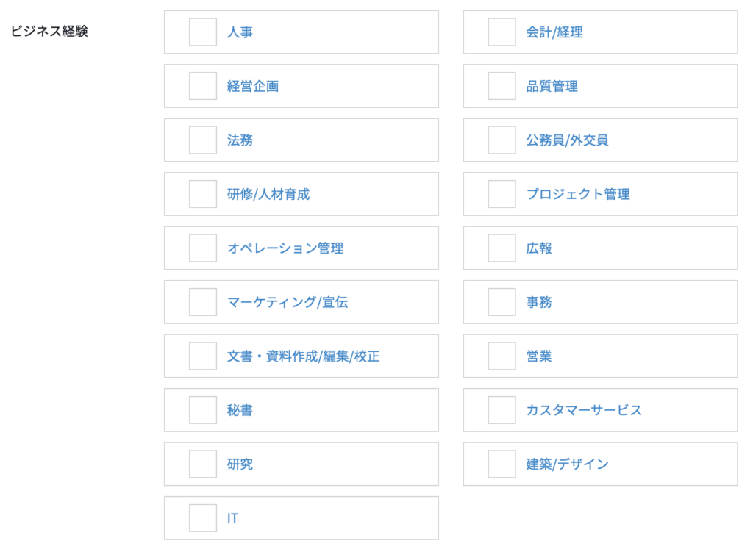753x560 pixels.
Task: Check the マーケティング/宣伝 checkbox
Action: coord(203,302)
